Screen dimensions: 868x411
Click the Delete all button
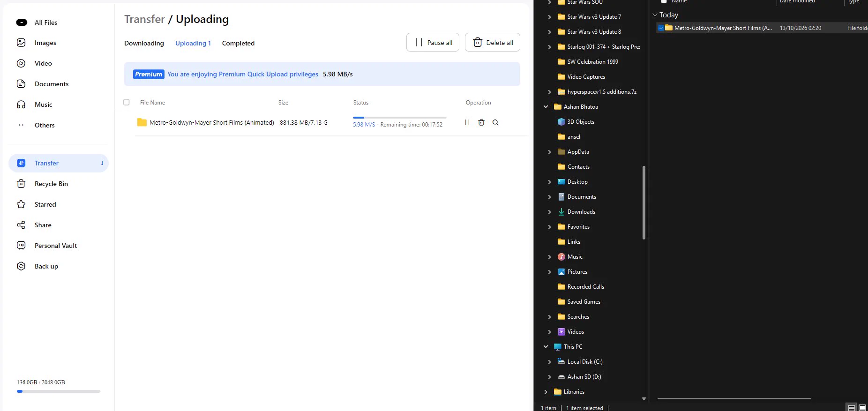[493, 42]
